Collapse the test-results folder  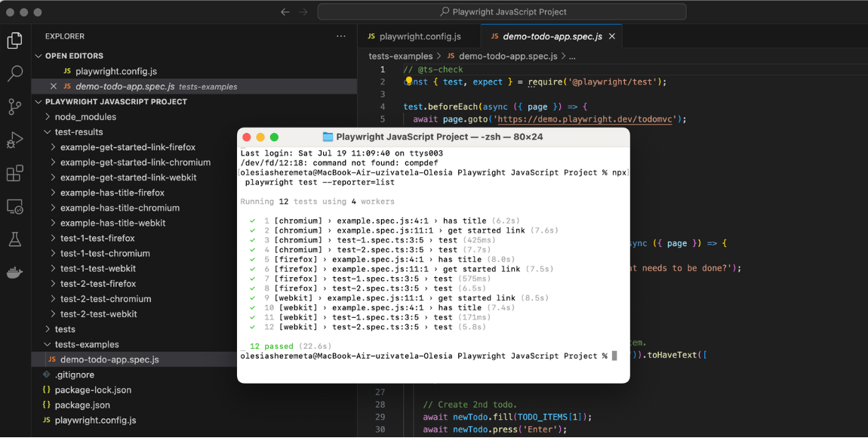[x=78, y=132]
